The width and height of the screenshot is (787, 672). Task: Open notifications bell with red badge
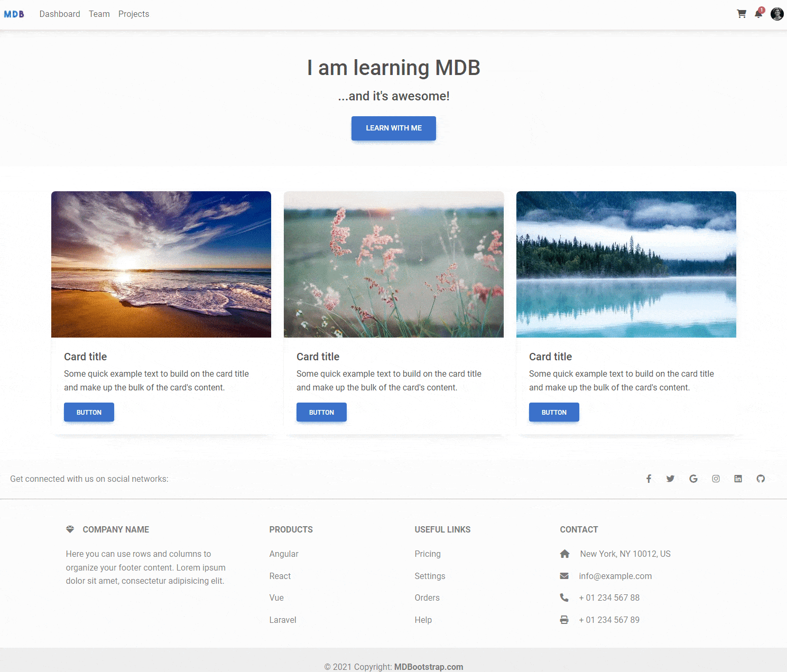point(758,14)
